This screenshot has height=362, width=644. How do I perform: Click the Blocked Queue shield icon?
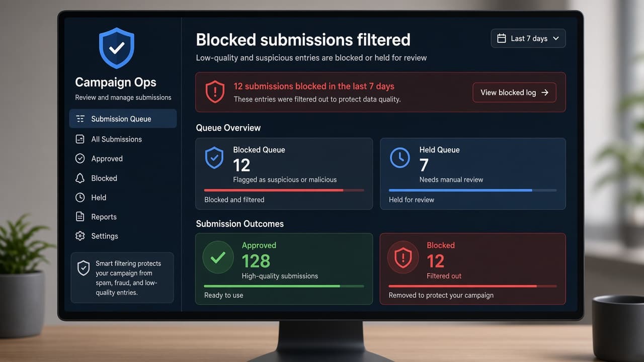tap(214, 158)
